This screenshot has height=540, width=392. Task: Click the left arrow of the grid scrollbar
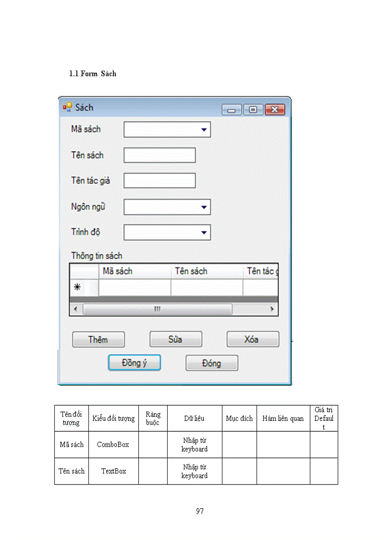(75, 309)
